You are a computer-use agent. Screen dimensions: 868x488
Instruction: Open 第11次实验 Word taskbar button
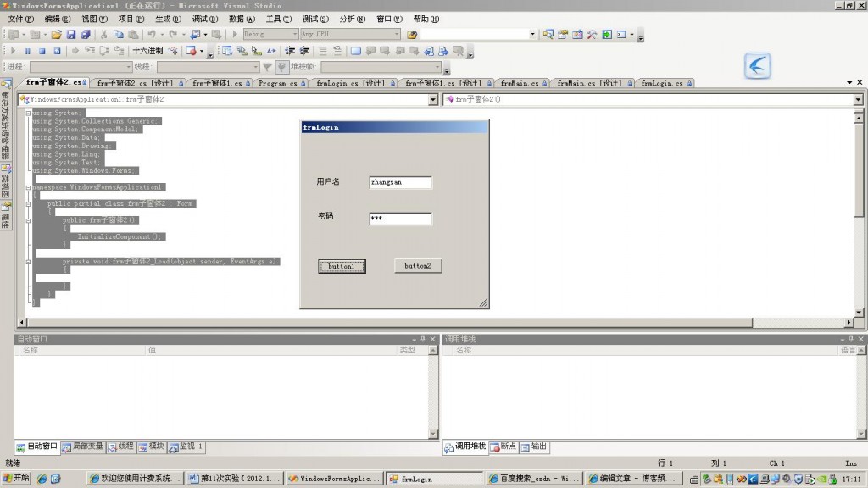235,479
